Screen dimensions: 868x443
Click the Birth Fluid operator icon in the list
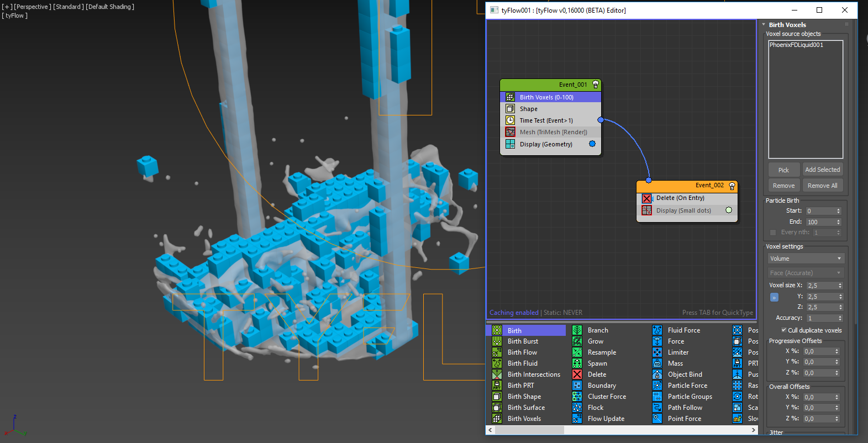tap(497, 363)
